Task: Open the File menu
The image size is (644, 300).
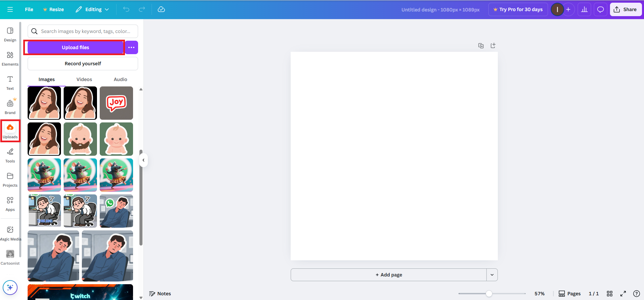Action: point(29,9)
